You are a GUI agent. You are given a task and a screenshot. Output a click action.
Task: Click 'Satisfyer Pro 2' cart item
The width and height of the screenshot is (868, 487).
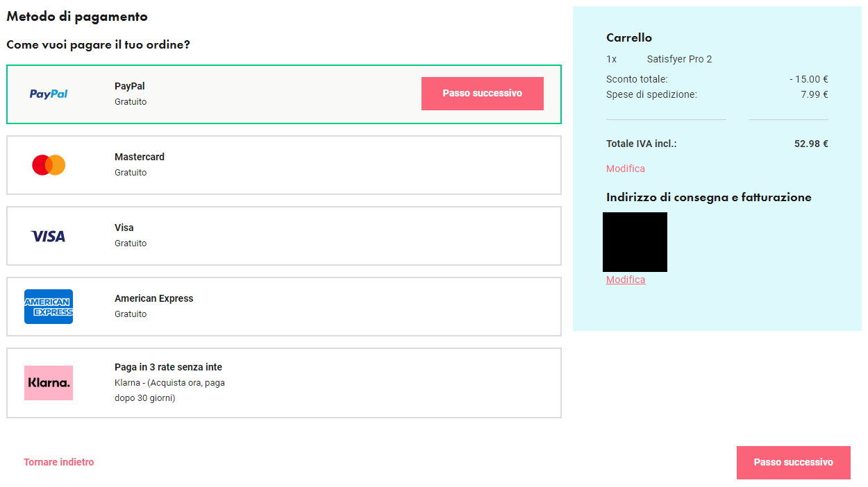[679, 59]
